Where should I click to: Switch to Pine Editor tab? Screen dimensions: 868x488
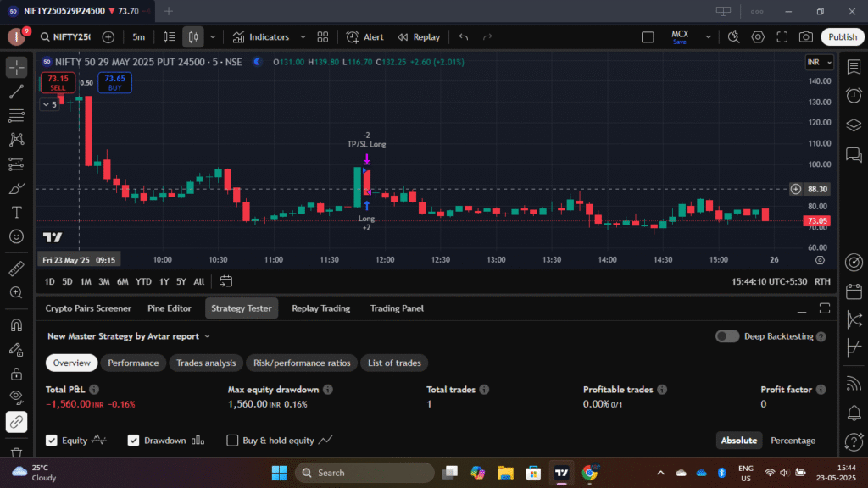click(170, 308)
